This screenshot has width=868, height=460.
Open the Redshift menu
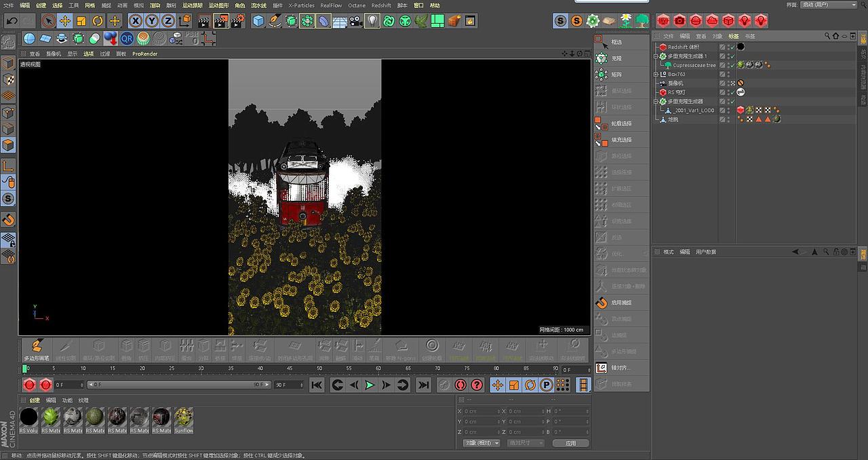(381, 5)
